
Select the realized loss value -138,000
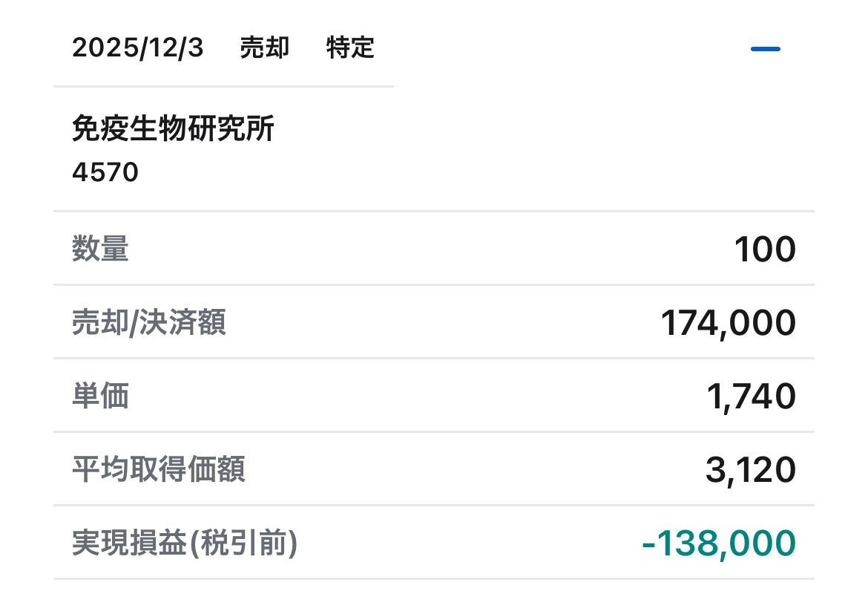point(718,544)
